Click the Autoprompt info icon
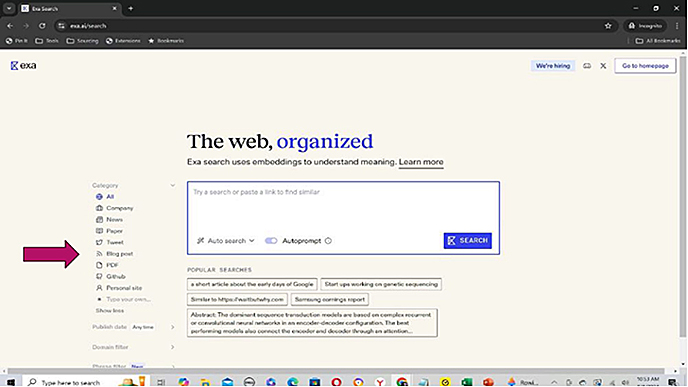 pos(328,240)
